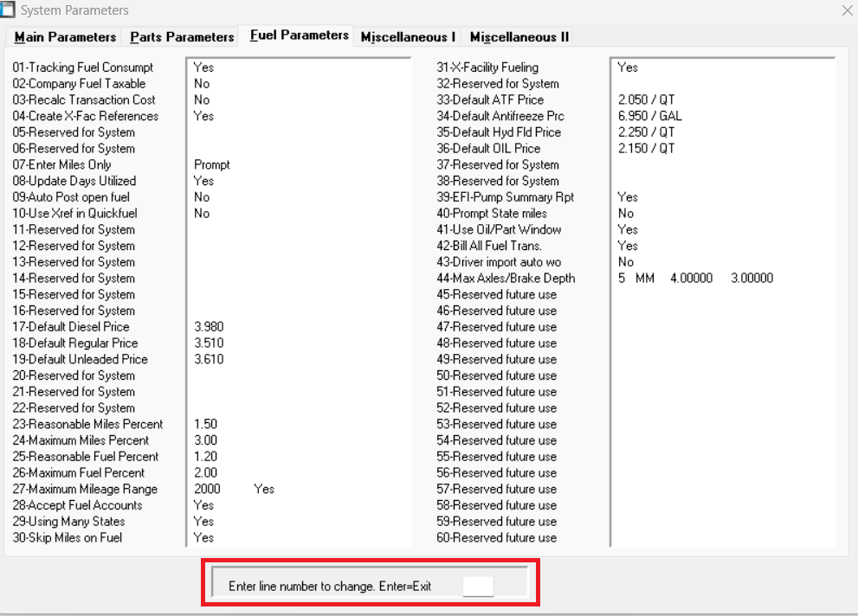Click the 01-Tracking Fuel Consumpt label
This screenshot has height=616, width=858.
pyautogui.click(x=83, y=67)
